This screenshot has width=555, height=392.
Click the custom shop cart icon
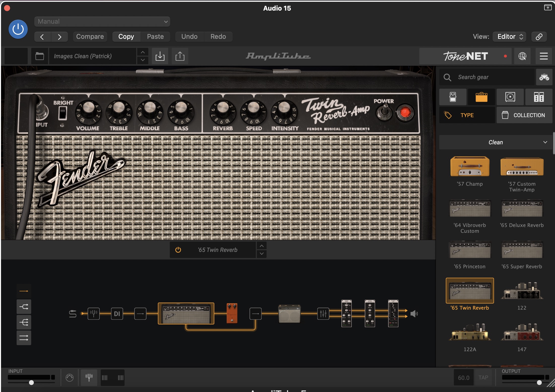click(544, 77)
